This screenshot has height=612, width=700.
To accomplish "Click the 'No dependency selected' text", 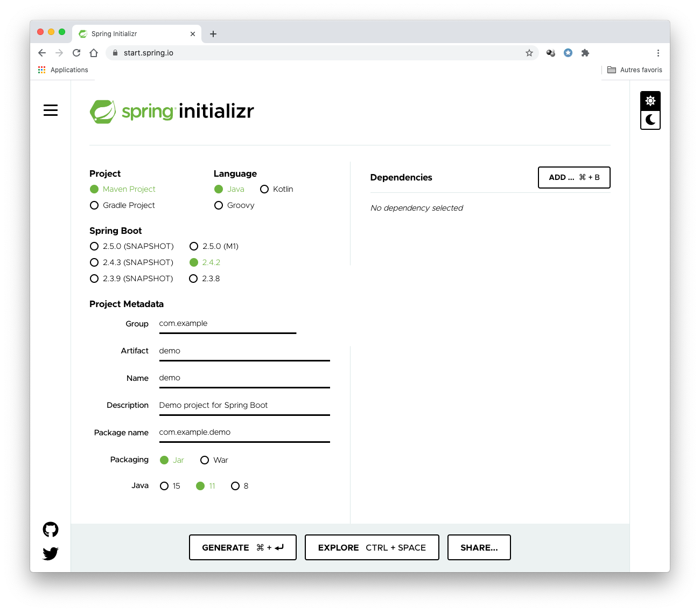I will pos(417,208).
